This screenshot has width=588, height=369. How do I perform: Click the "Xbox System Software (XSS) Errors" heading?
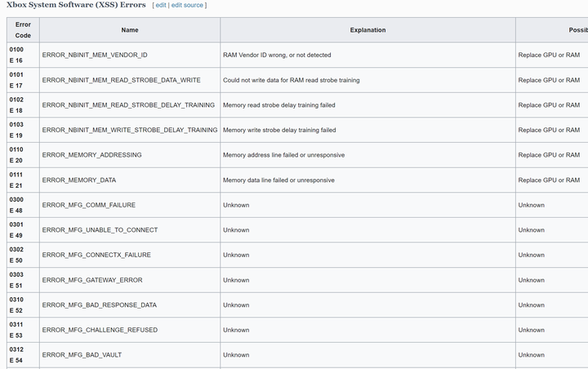pos(76,5)
